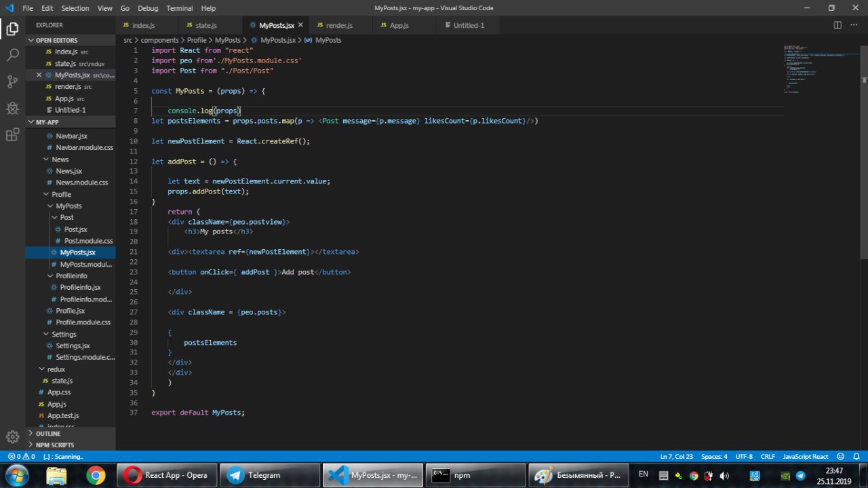Open Source Control view icon
The image size is (868, 488).
(12, 81)
